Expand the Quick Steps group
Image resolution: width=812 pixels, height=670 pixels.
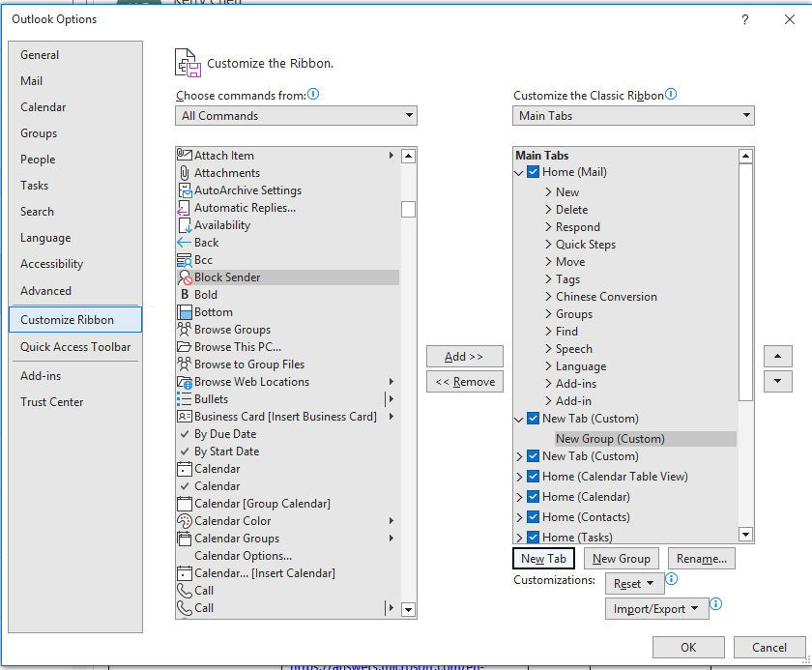(548, 245)
